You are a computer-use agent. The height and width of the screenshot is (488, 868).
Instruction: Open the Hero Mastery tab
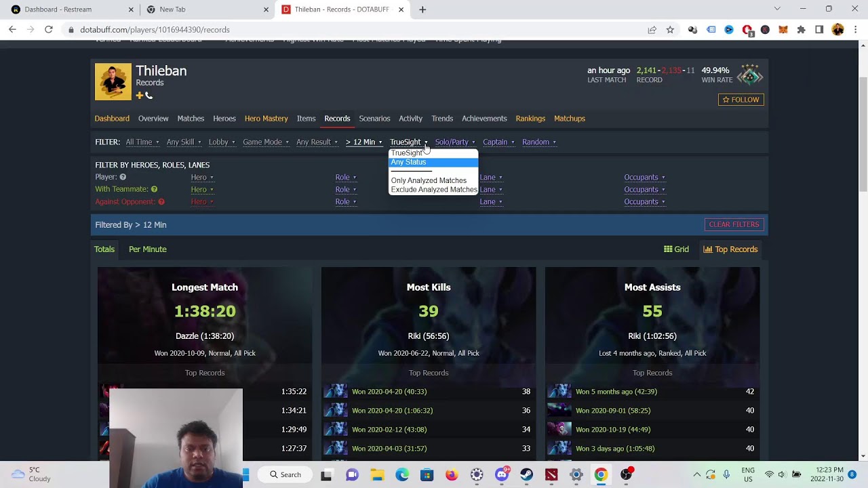click(x=266, y=119)
